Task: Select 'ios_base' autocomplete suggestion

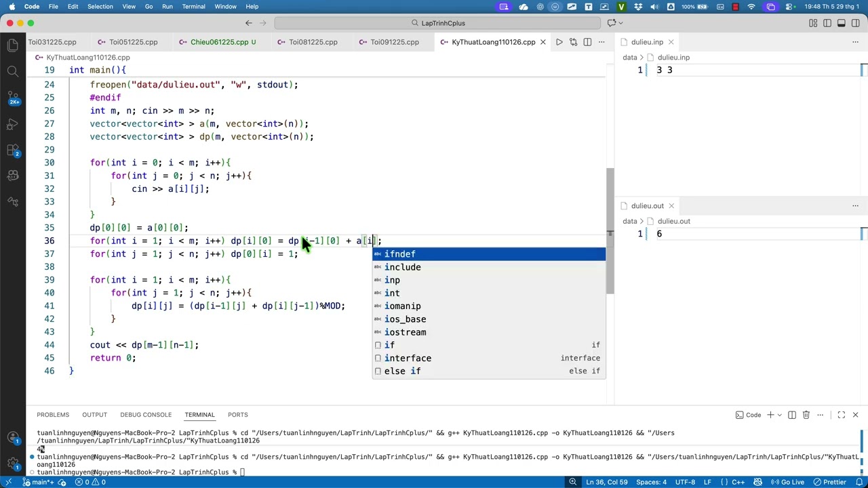Action: point(488,319)
